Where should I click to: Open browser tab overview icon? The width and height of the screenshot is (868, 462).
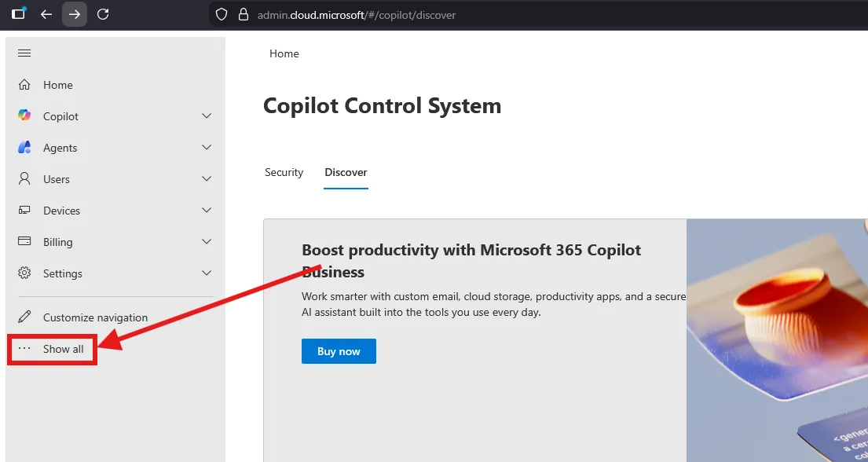(x=19, y=13)
